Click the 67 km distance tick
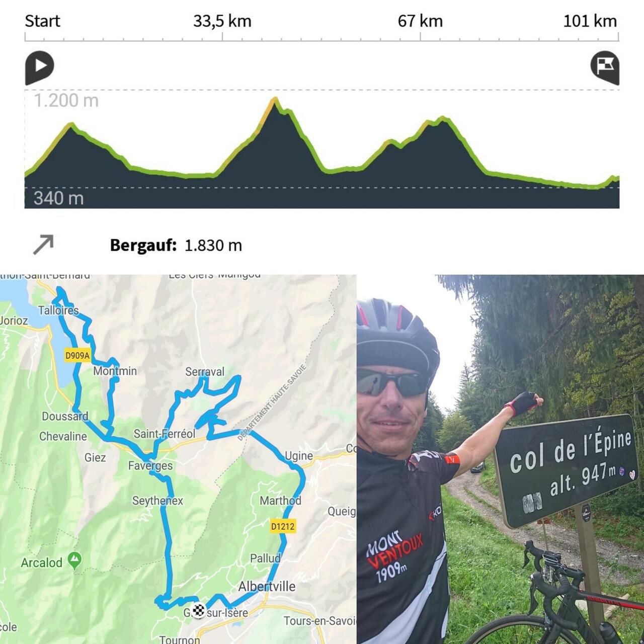The height and width of the screenshot is (644, 644). pyautogui.click(x=420, y=21)
